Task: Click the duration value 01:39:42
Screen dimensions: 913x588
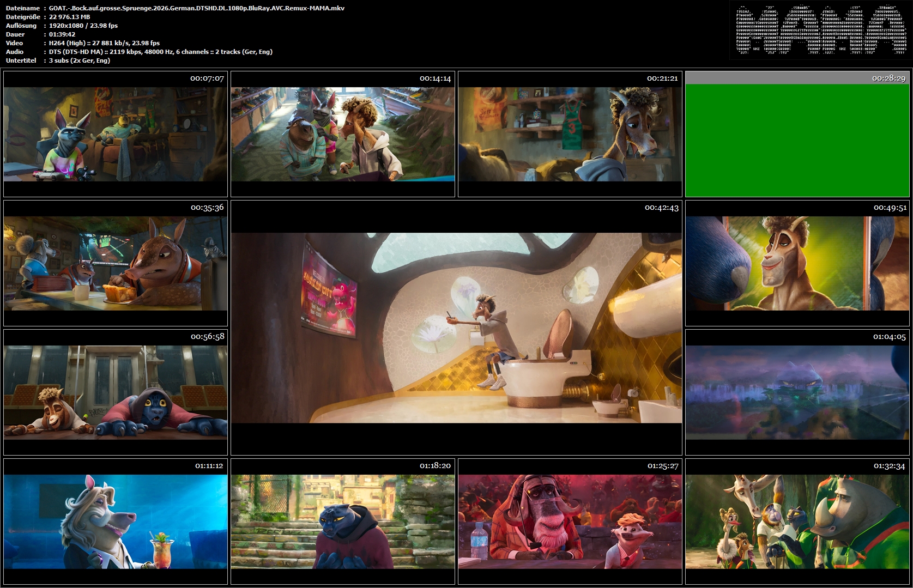Action: point(62,34)
